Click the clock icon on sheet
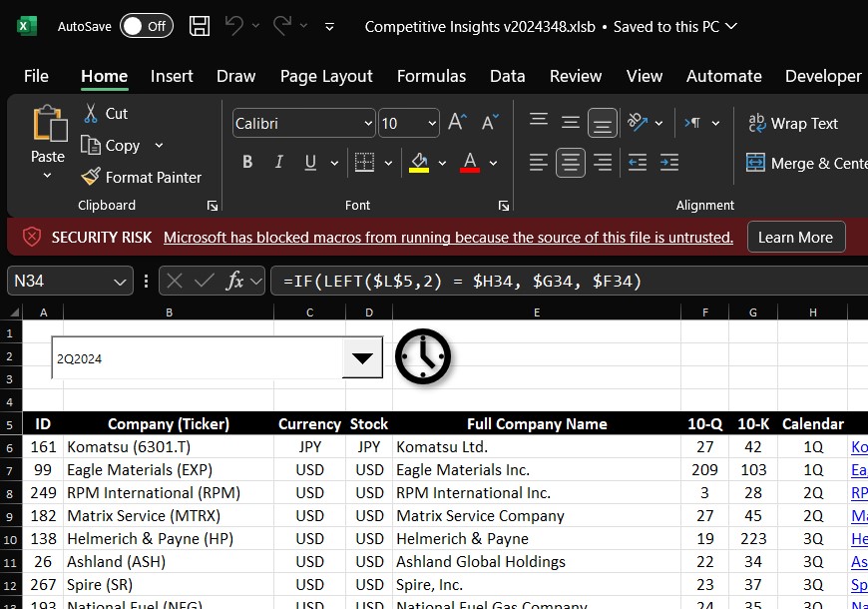The width and height of the screenshot is (868, 609). (x=423, y=355)
